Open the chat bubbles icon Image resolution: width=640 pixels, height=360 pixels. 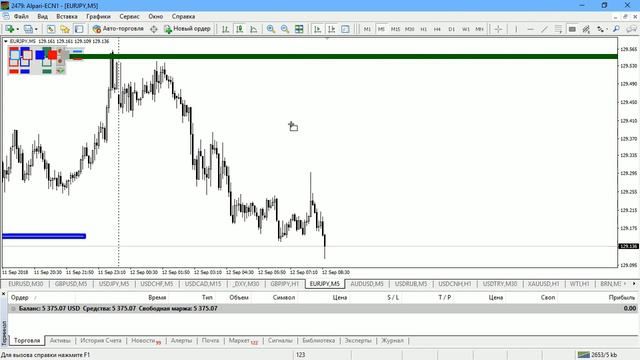point(631,29)
